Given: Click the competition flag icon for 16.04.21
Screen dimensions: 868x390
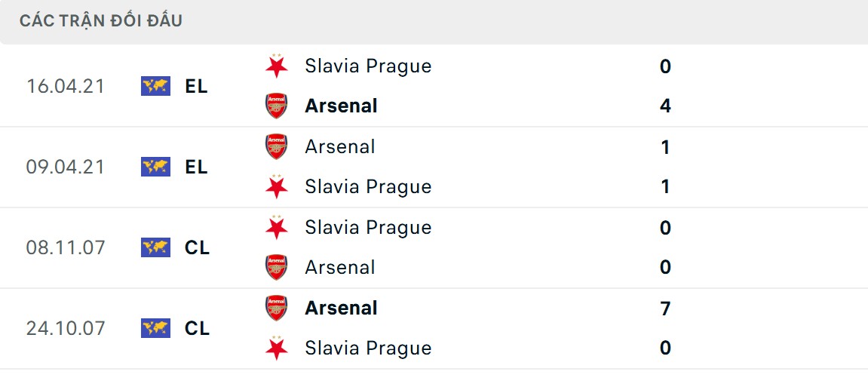Looking at the screenshot, I should coord(155,86).
